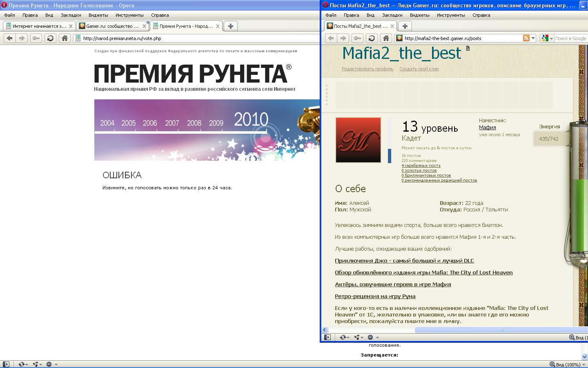The width and height of the screenshot is (588, 368).
Task: Click the RSS feed icon in address bar
Action: pos(526,38)
